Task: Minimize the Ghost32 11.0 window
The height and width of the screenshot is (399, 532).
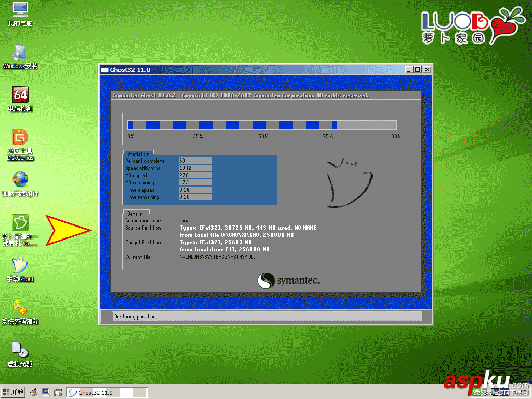Action: pyautogui.click(x=409, y=70)
